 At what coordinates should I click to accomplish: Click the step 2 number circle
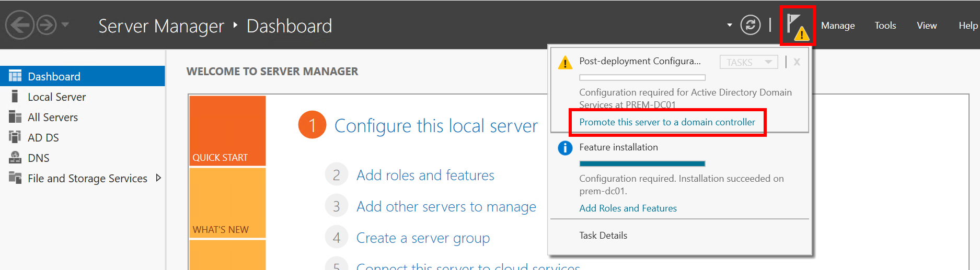[x=337, y=175]
